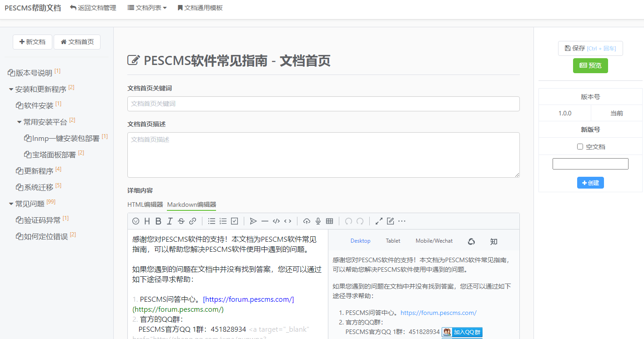Apply strikethrough formatting in the editor
Image resolution: width=644 pixels, height=339 pixels.
click(181, 221)
